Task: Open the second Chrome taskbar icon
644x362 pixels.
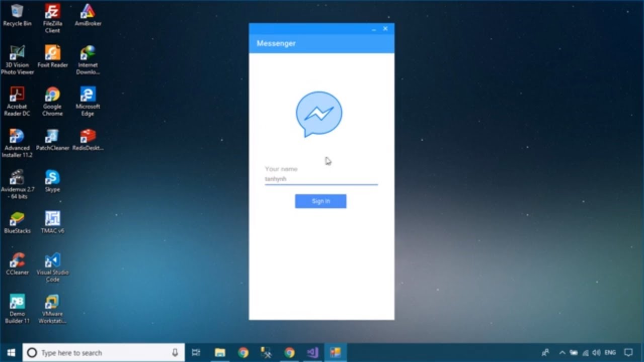Action: pos(289,352)
